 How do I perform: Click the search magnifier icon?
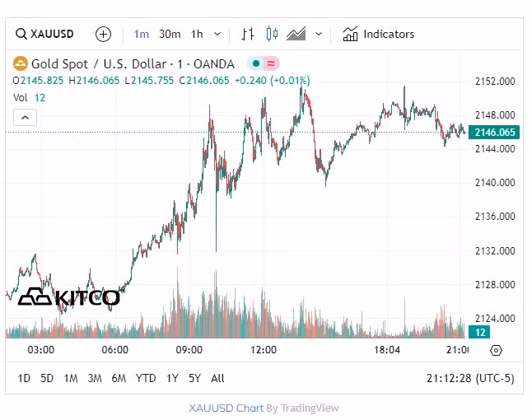coord(21,34)
